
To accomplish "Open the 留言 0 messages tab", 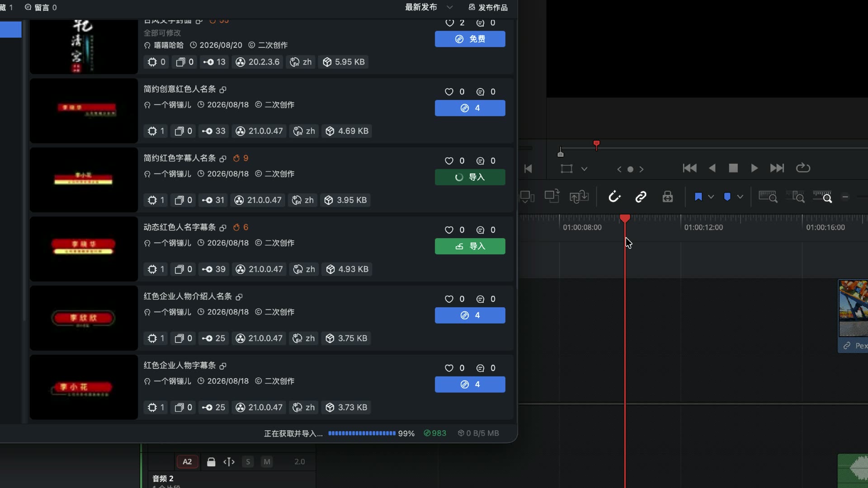I will pyautogui.click(x=41, y=7).
